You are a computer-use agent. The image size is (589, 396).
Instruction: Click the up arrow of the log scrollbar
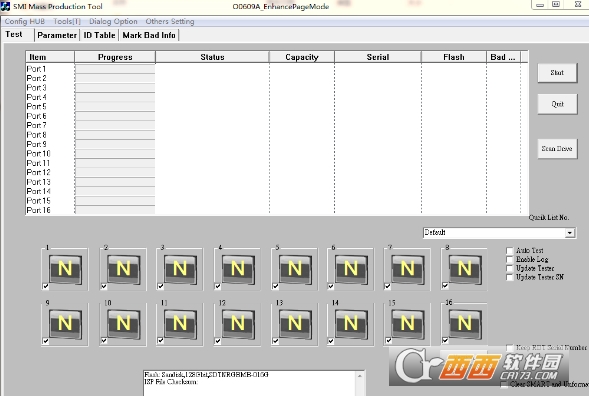359,376
